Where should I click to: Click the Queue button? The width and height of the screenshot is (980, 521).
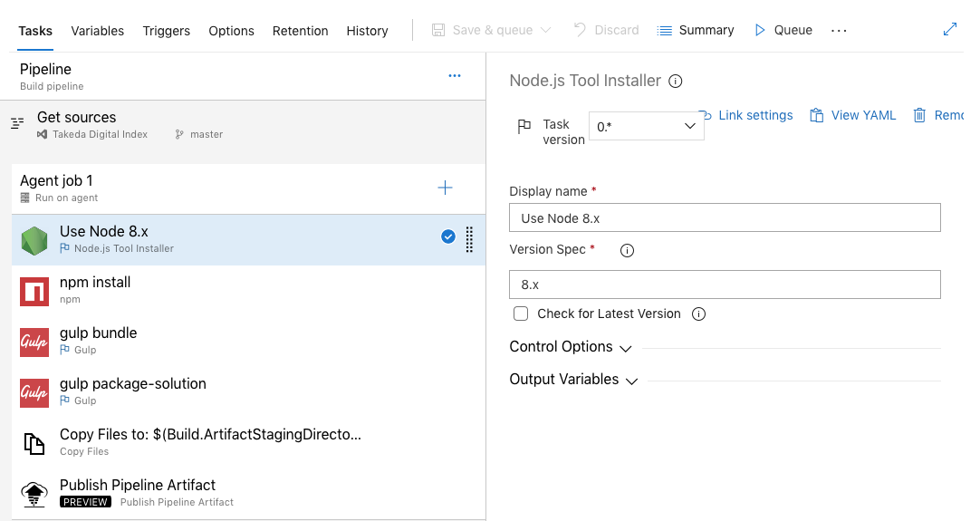point(783,30)
